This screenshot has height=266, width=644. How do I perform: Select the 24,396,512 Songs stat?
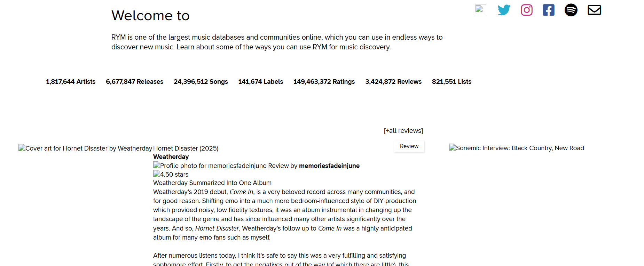pos(201,82)
